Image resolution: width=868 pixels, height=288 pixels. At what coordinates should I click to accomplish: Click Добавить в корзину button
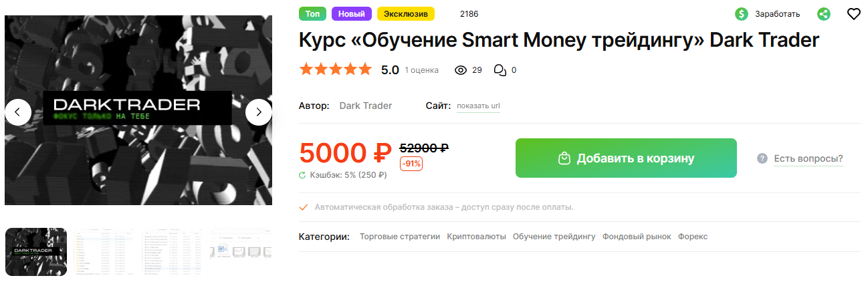(x=626, y=158)
